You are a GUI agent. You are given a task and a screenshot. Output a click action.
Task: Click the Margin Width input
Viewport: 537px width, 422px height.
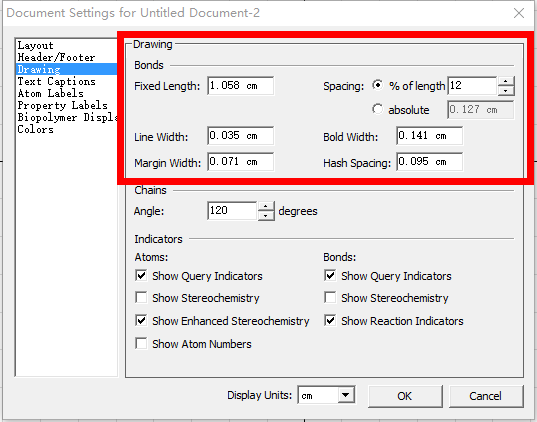click(x=240, y=162)
